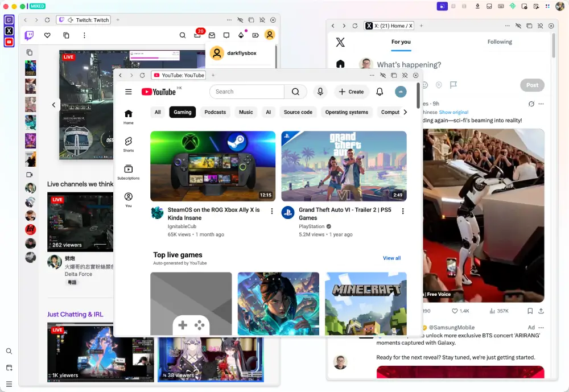This screenshot has height=392, width=569.
Task: Switch to Following tab on X
Action: point(500,42)
